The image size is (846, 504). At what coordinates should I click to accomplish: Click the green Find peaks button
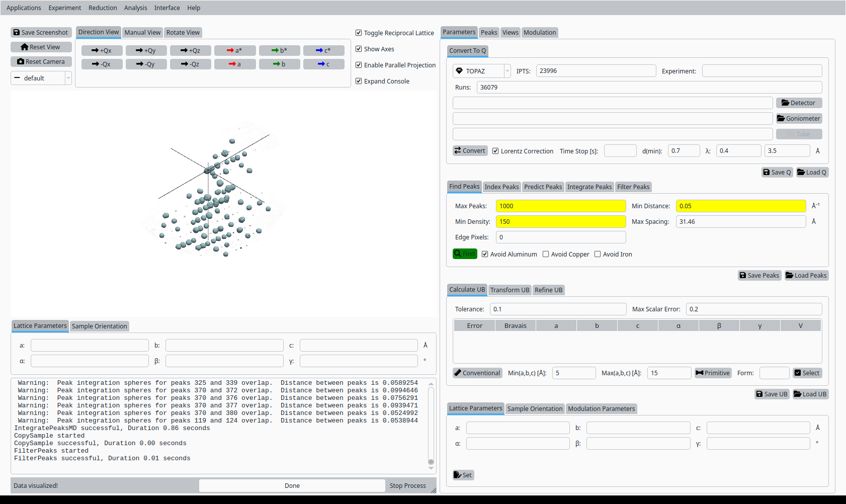[465, 254]
